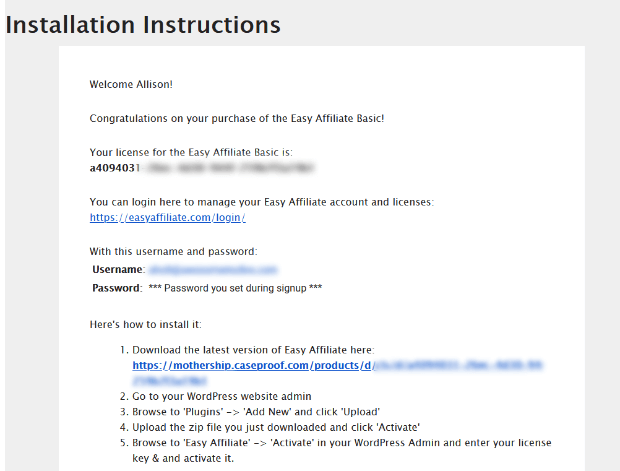Click the bold Password label

pos(116,288)
